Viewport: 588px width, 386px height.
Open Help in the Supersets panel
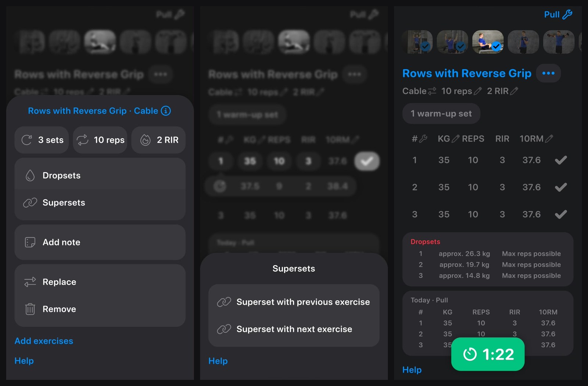pos(218,361)
